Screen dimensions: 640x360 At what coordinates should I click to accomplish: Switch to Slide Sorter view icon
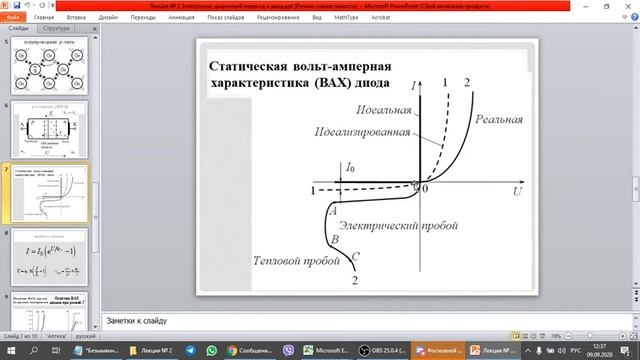click(525, 336)
